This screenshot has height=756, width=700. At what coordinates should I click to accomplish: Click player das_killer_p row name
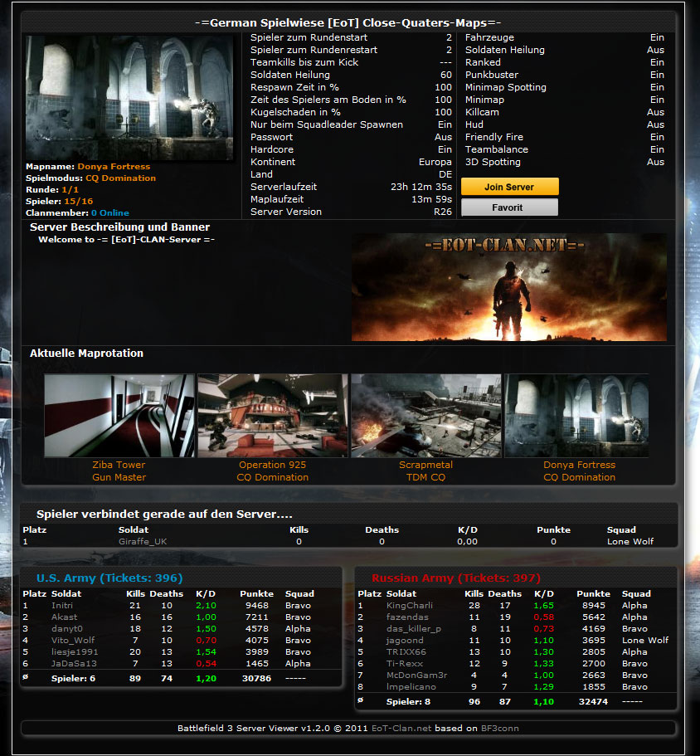tap(414, 629)
